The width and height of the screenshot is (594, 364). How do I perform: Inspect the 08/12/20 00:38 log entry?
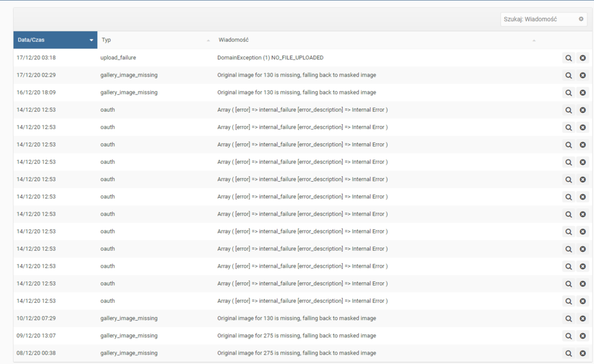coord(568,353)
